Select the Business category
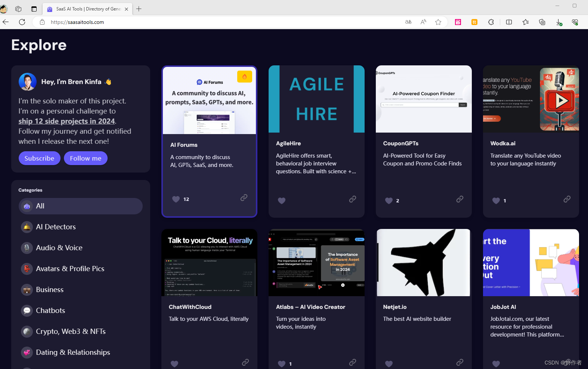Image resolution: width=588 pixels, height=369 pixels. [81, 290]
